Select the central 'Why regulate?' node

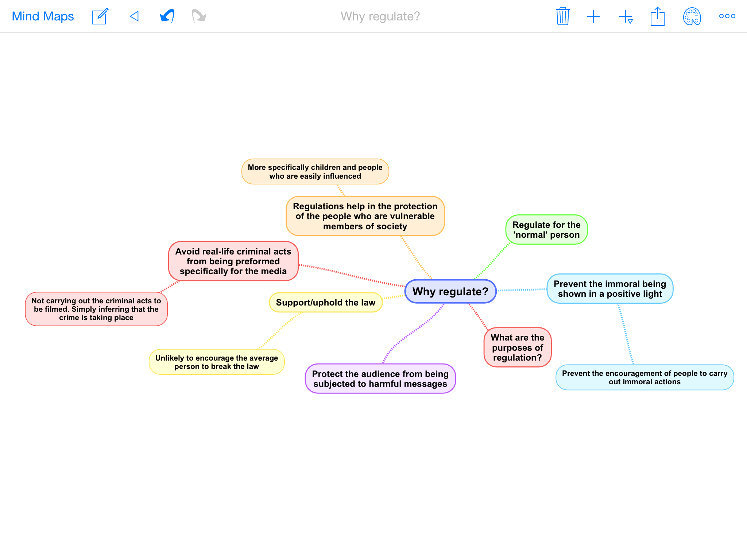[x=450, y=291]
